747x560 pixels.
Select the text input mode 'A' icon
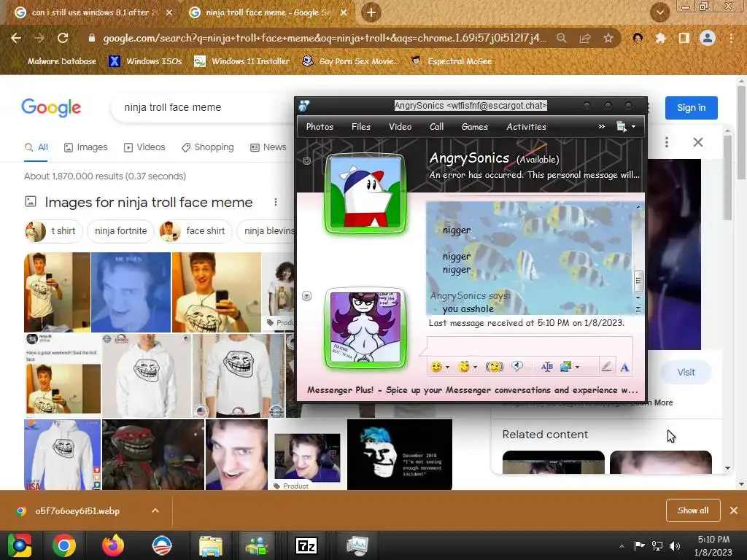click(x=624, y=367)
